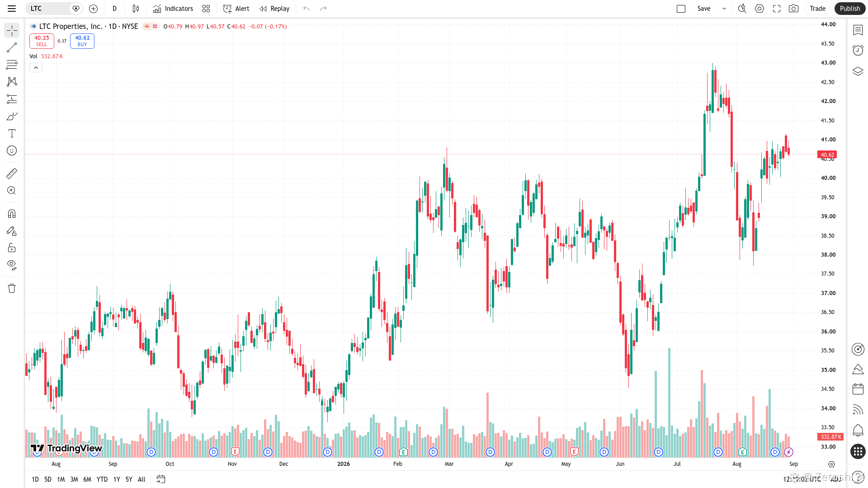Select the 5Y time range
Screen dimensions: 868x488
pyautogui.click(x=129, y=479)
